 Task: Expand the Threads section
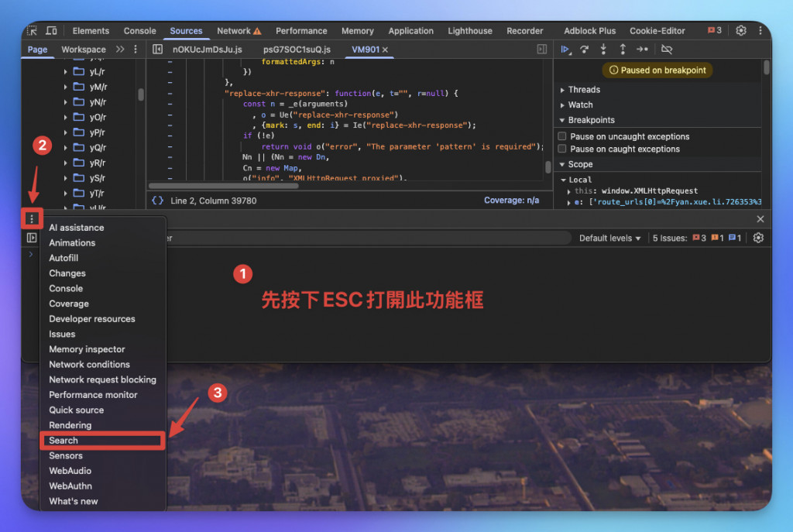[x=562, y=90]
